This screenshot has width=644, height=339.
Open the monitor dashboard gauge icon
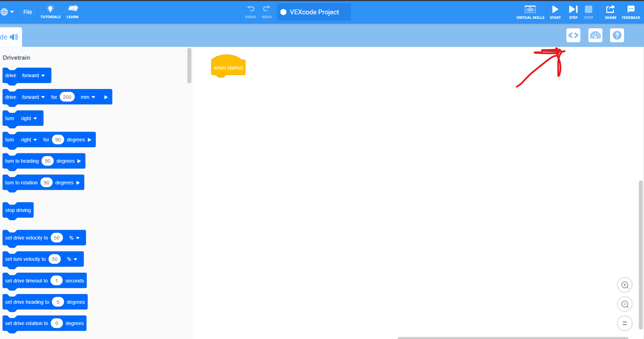pos(595,35)
